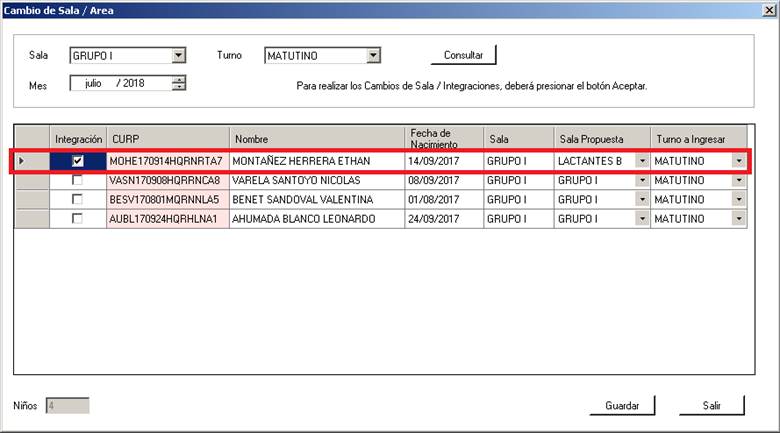The width and height of the screenshot is (780, 433).
Task: Enable Integración for Benet Sandoval Valentina
Action: [x=77, y=199]
